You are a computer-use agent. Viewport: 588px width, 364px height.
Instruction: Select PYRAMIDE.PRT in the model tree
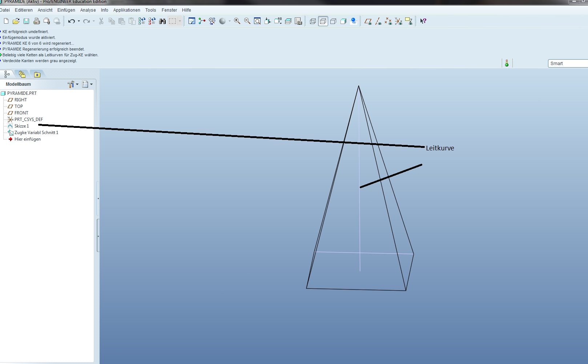tap(19, 93)
